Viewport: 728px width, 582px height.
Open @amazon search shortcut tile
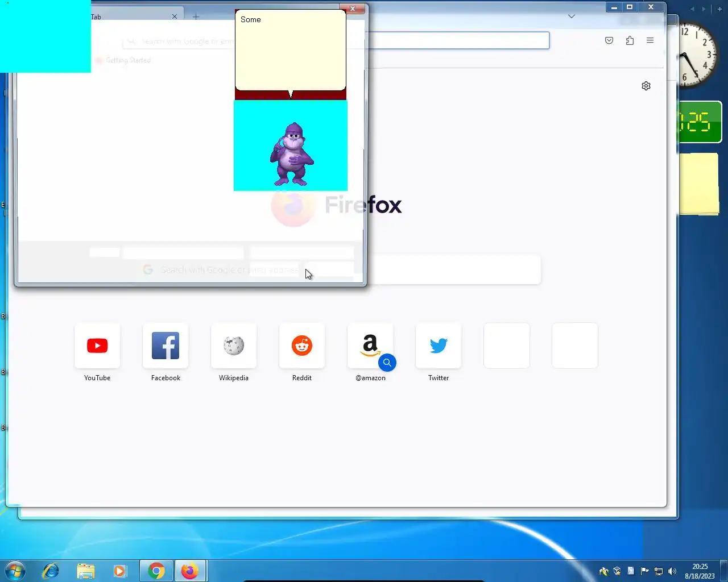coord(370,346)
